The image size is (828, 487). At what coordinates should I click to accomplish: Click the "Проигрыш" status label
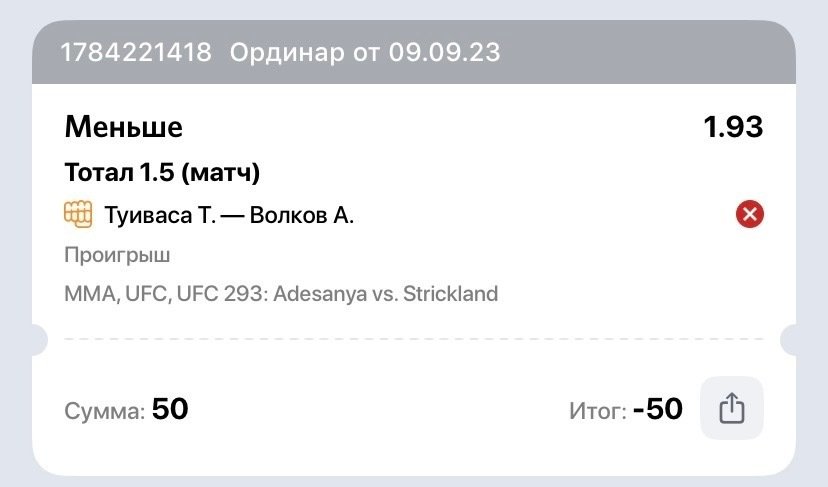[117, 255]
